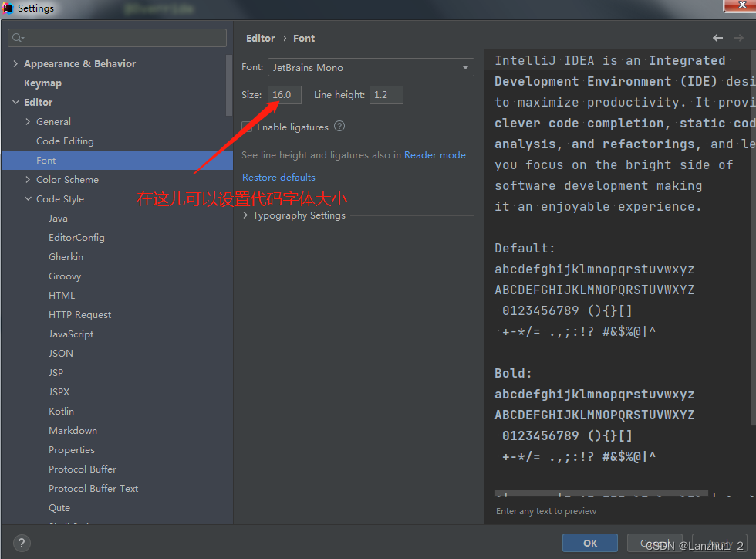Open the Font family dropdown
The image size is (756, 559).
[371, 67]
